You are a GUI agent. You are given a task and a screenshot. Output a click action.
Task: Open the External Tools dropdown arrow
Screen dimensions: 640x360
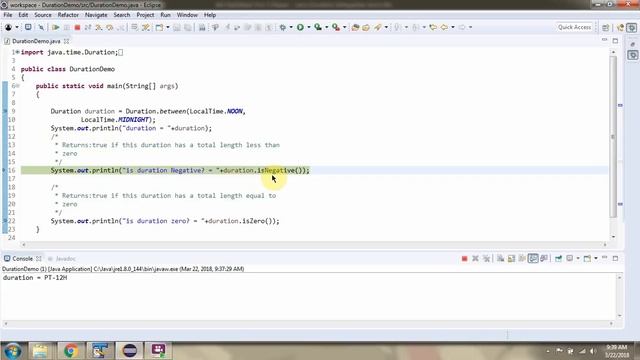(x=345, y=27)
